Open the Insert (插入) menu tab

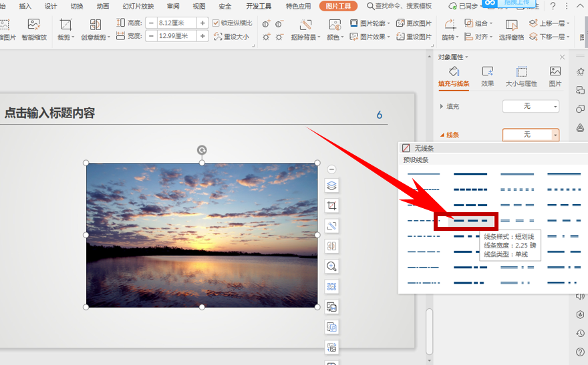pyautogui.click(x=25, y=6)
